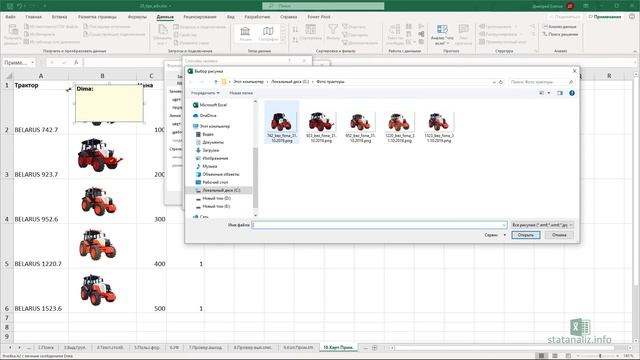Image resolution: width=640 pixels, height=360 pixels.
Task: Select OneDrive in the navigation pane
Action: pos(205,116)
